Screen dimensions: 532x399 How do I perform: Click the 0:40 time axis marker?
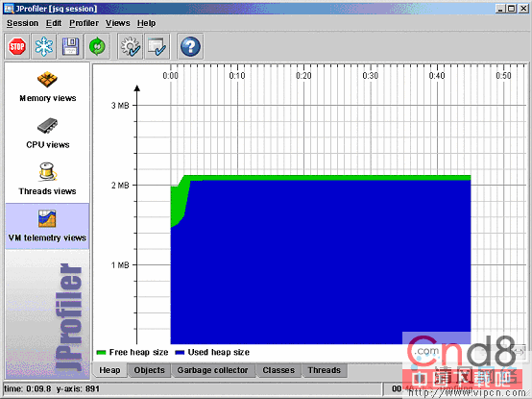[437, 75]
